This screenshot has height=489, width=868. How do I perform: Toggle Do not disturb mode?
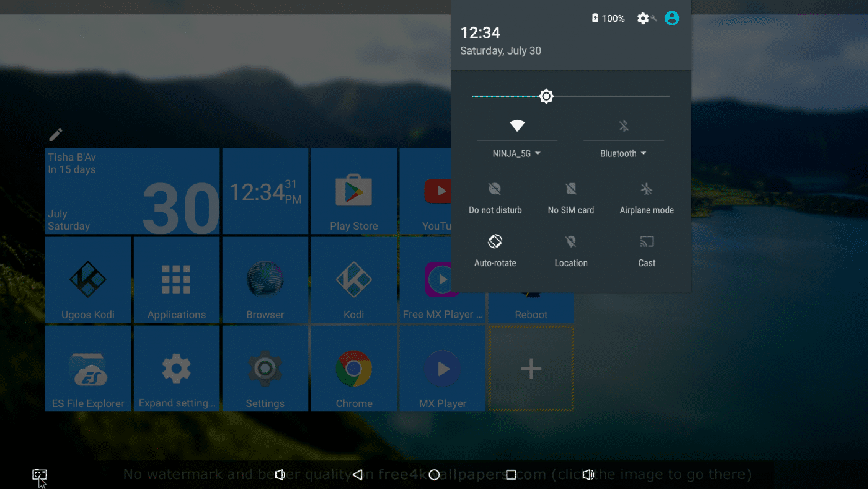[x=495, y=197]
